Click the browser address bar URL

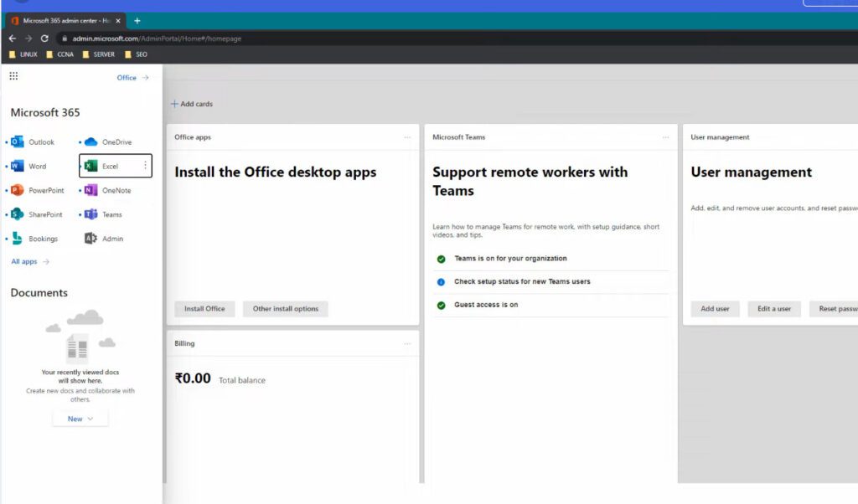[x=157, y=39]
